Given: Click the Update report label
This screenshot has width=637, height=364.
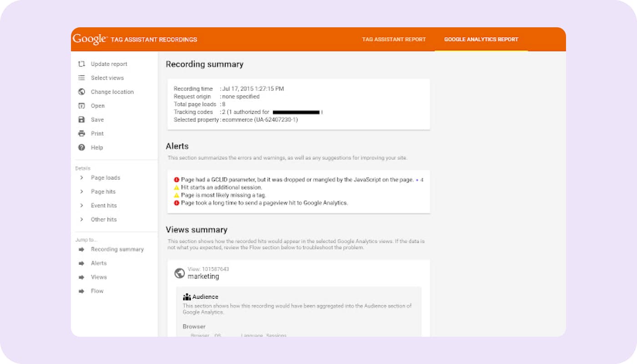Looking at the screenshot, I should (x=109, y=64).
